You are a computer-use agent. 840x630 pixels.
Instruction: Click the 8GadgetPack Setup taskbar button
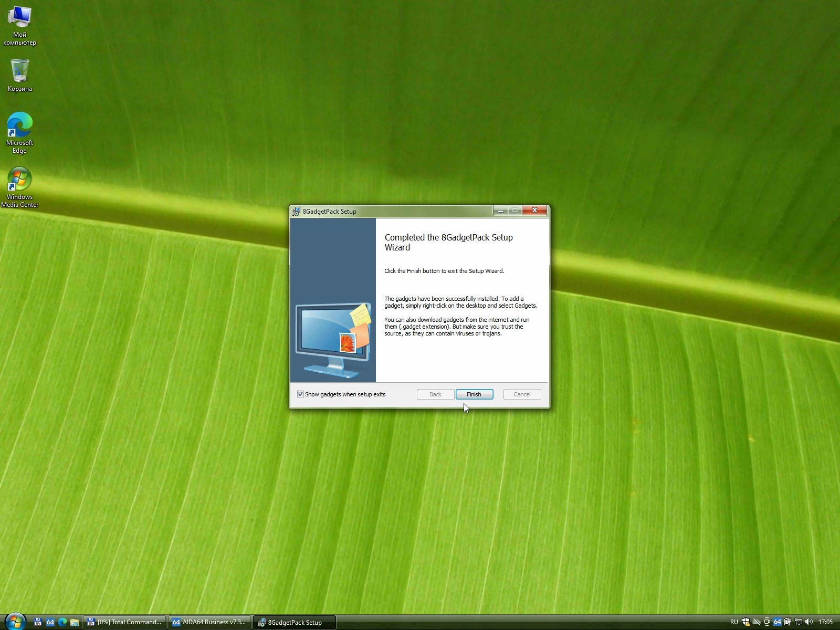(295, 622)
